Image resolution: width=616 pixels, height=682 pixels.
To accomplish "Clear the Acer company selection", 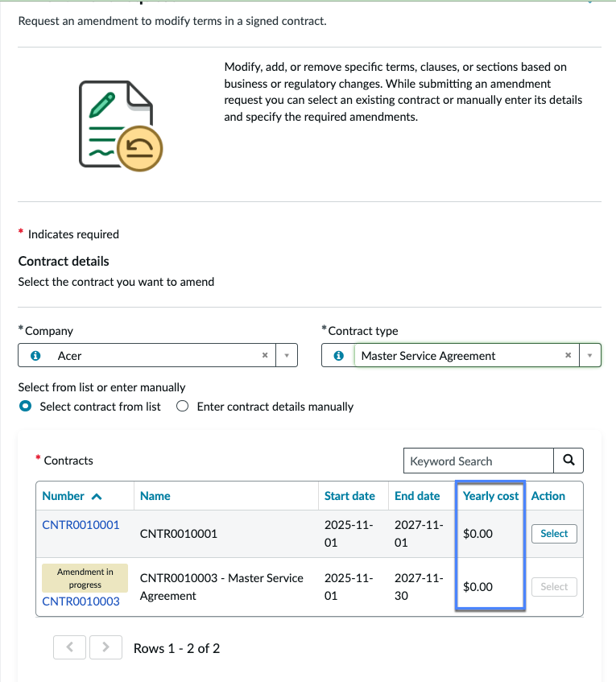I will click(x=265, y=355).
